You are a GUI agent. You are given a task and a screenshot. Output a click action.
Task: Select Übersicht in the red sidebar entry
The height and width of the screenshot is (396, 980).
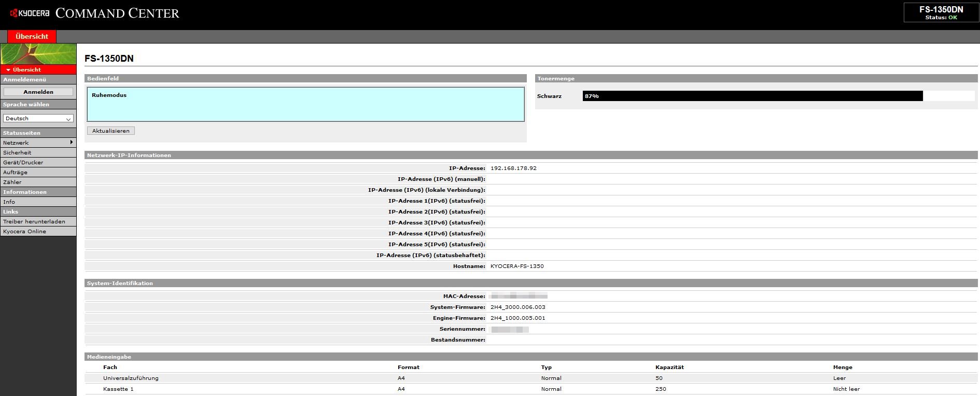pos(38,69)
